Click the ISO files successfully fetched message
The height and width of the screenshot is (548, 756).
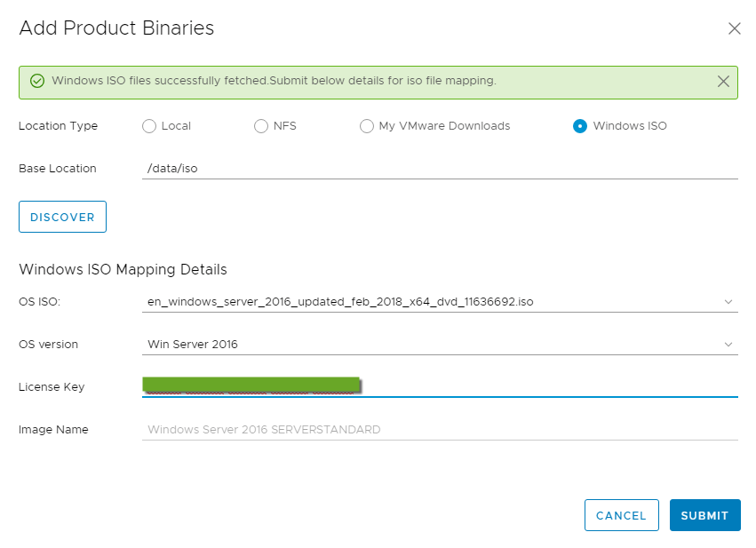click(274, 81)
